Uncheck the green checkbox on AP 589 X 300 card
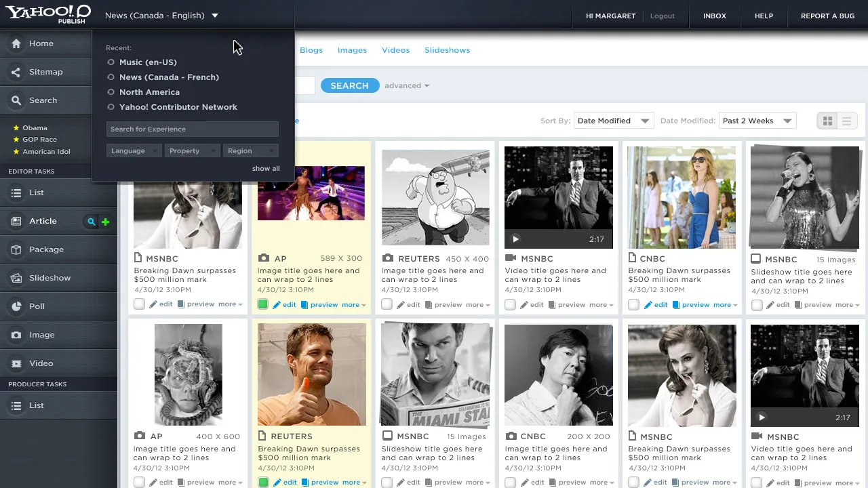The width and height of the screenshot is (868, 488). click(263, 304)
